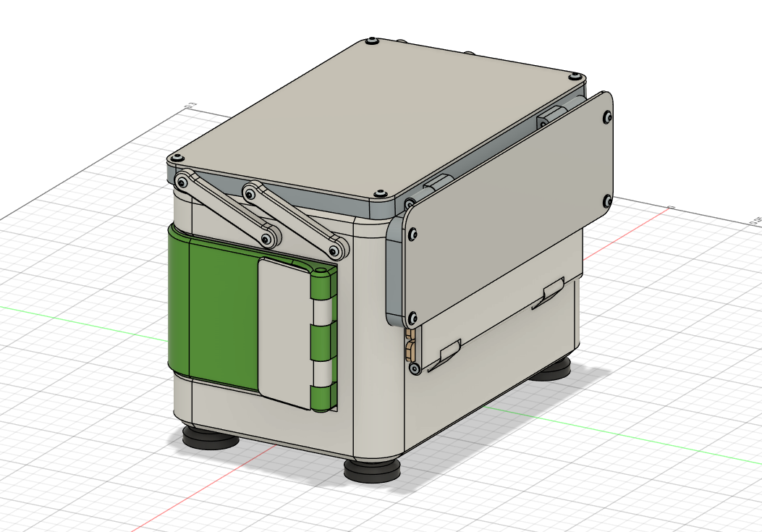Pick the rear spring clip on lower side panel

click(549, 292)
